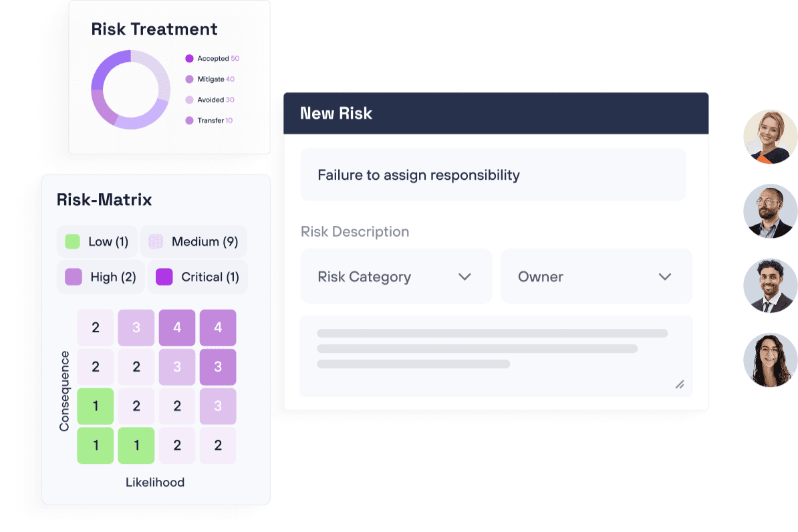Select the High (2) legend chip
The height and width of the screenshot is (532, 798).
coord(102,277)
